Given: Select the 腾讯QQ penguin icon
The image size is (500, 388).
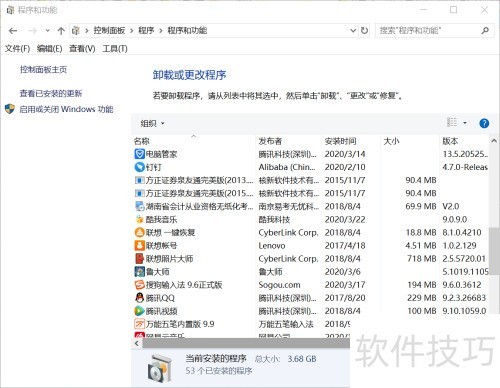Looking at the screenshot, I should (139, 298).
